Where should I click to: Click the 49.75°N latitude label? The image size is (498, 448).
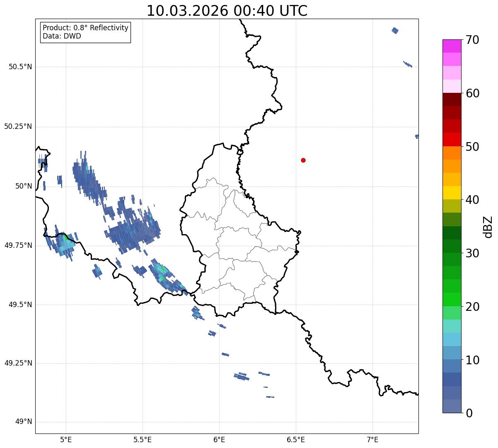click(18, 245)
